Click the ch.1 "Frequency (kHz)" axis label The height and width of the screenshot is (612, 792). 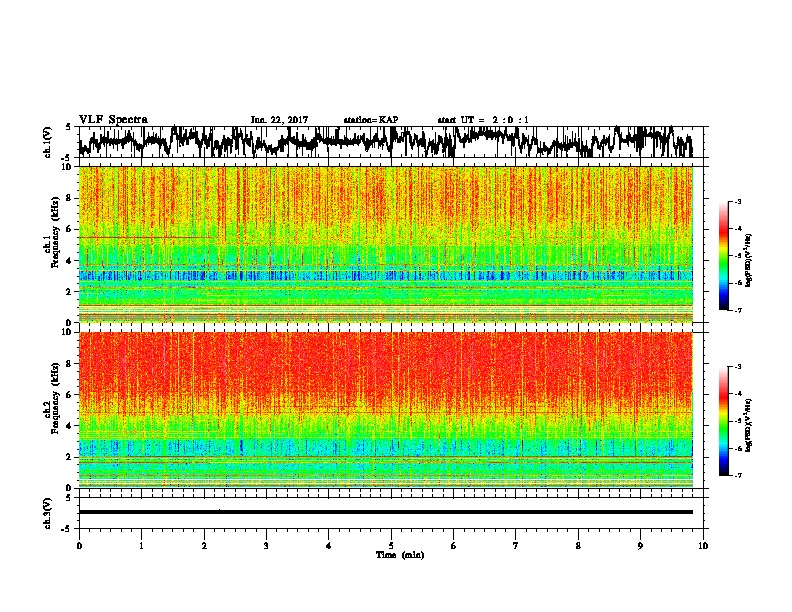55,232
